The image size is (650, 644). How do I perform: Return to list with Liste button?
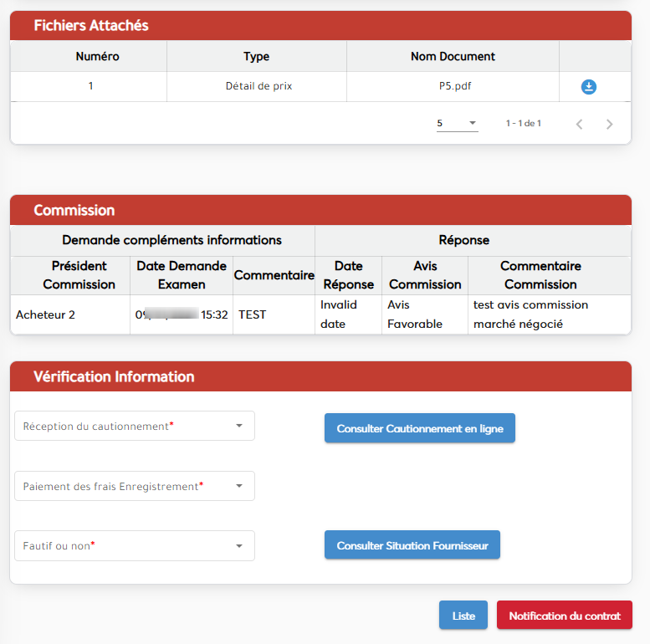point(463,616)
